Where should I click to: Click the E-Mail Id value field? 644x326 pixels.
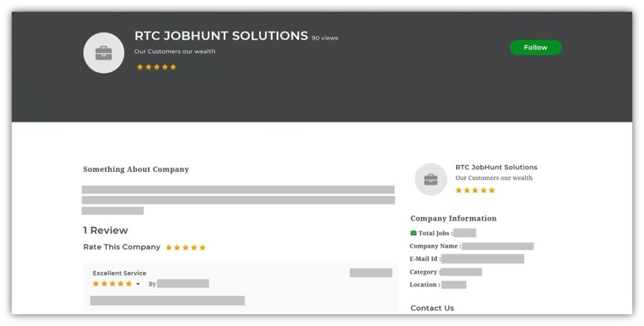pos(482,259)
